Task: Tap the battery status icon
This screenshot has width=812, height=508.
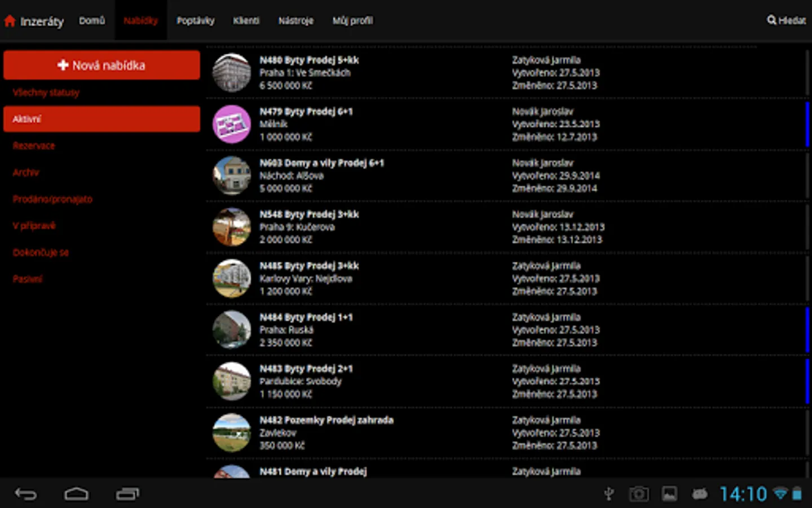Action: (x=797, y=494)
